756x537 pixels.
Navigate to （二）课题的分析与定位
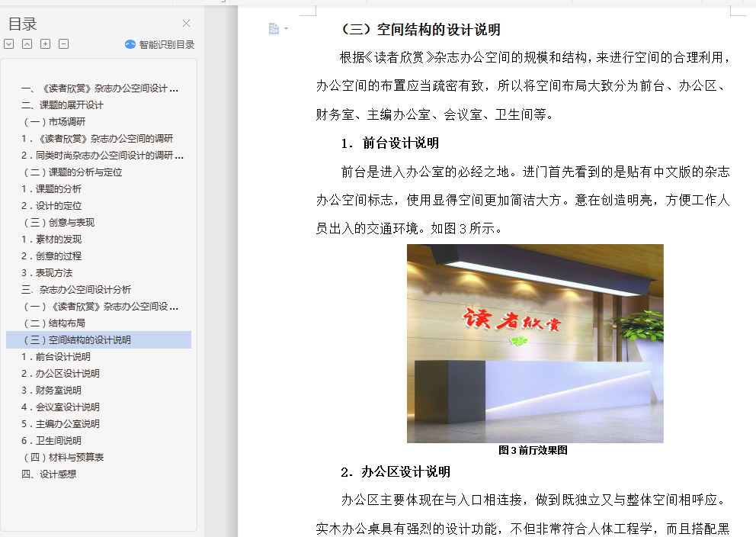click(x=73, y=172)
